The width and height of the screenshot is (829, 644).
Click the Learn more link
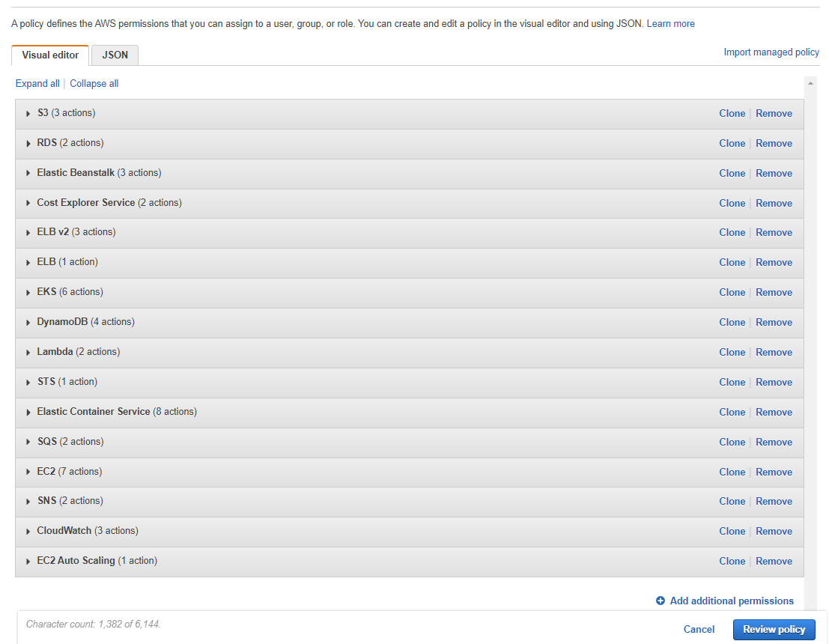click(x=670, y=24)
